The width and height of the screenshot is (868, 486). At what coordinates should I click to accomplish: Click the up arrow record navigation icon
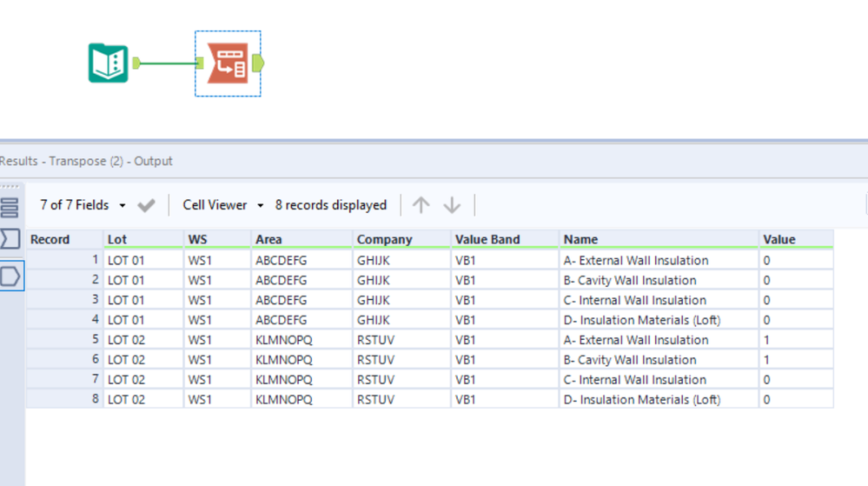click(421, 205)
